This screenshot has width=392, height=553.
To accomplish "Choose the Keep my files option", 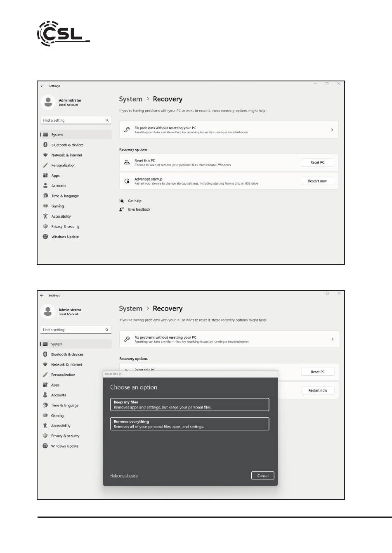I will (x=190, y=405).
